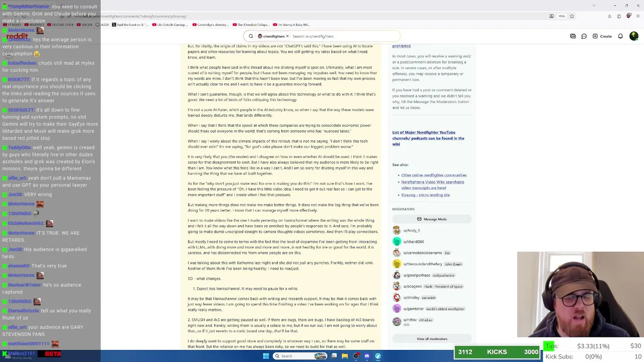Open 'Life Outside Gaming' bookmark
644x362 pixels.
170,25
